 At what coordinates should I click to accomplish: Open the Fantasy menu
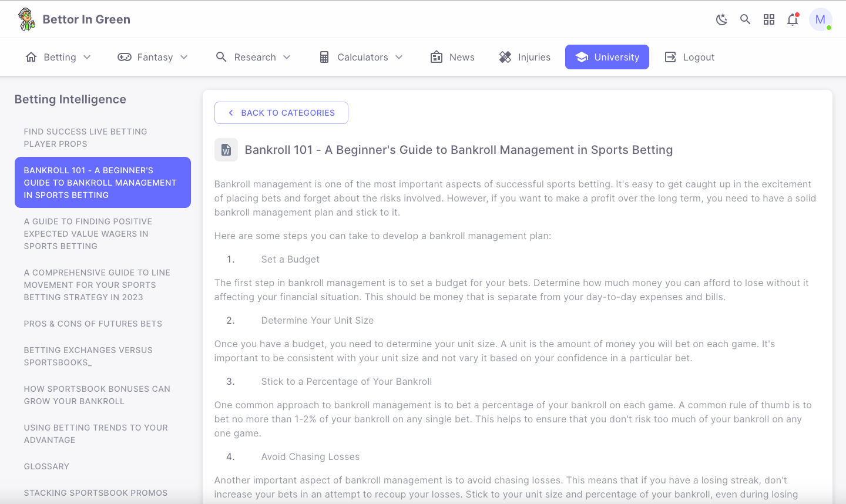point(153,57)
